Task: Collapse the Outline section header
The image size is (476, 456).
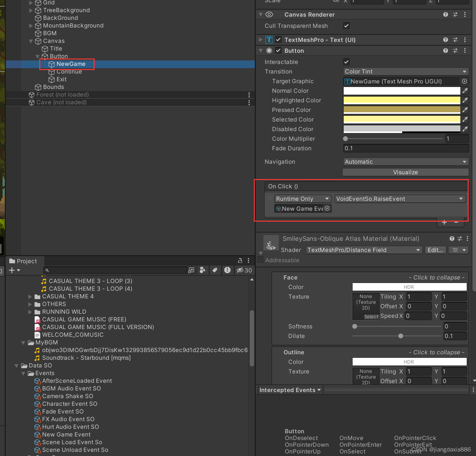Action: pos(370,352)
